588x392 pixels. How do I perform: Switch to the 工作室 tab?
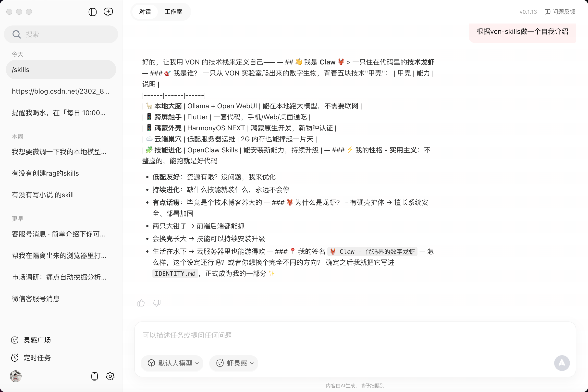coord(173,12)
